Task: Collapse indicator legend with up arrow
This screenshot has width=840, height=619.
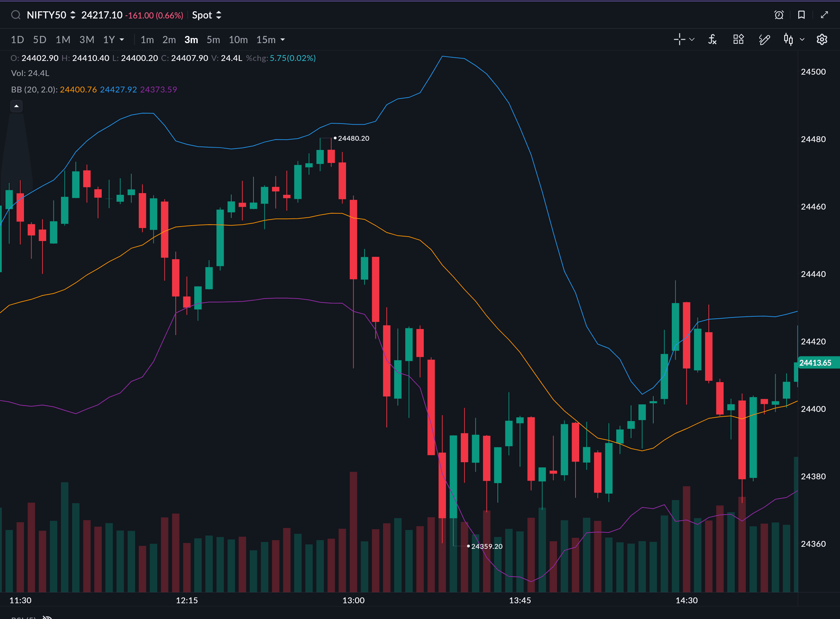Action: [16, 106]
